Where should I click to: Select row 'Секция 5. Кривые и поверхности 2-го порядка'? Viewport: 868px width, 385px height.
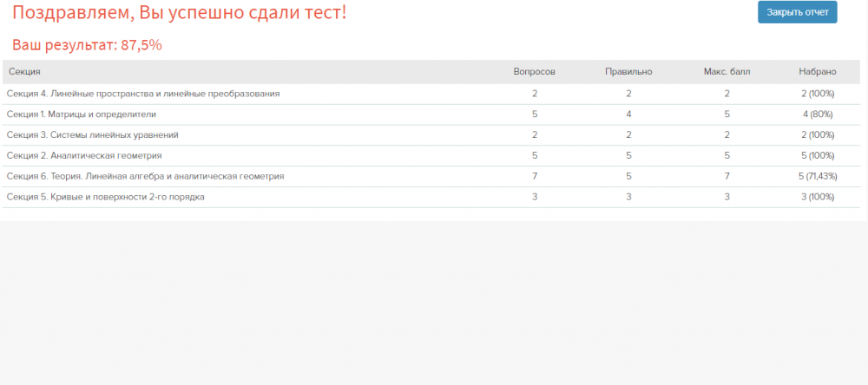[x=431, y=197]
